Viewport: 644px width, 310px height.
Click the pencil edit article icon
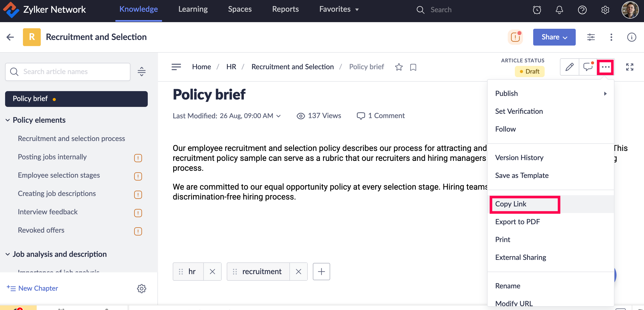569,67
